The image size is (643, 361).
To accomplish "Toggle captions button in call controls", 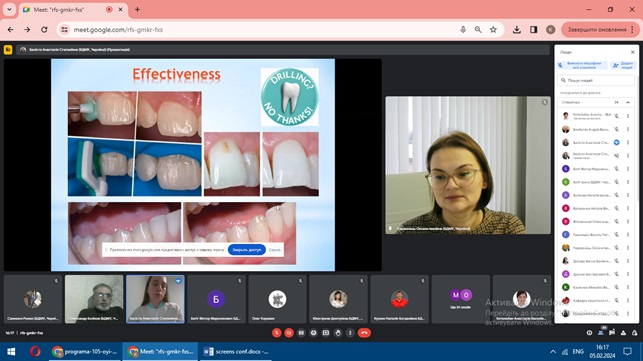I will [x=301, y=333].
